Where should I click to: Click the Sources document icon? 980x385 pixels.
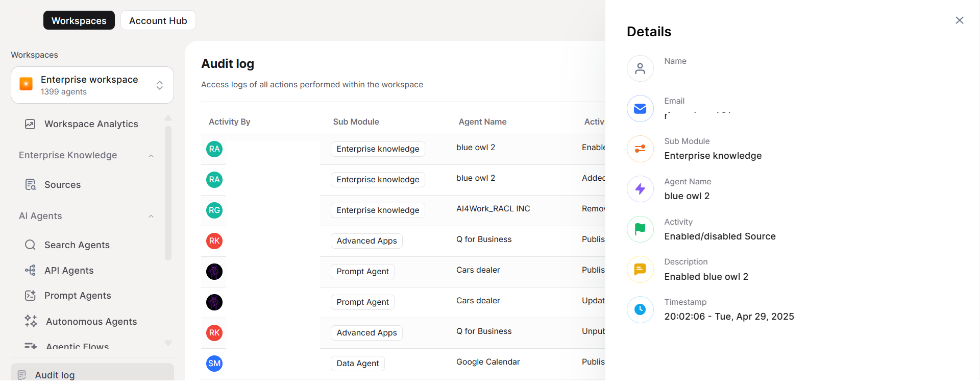point(30,184)
